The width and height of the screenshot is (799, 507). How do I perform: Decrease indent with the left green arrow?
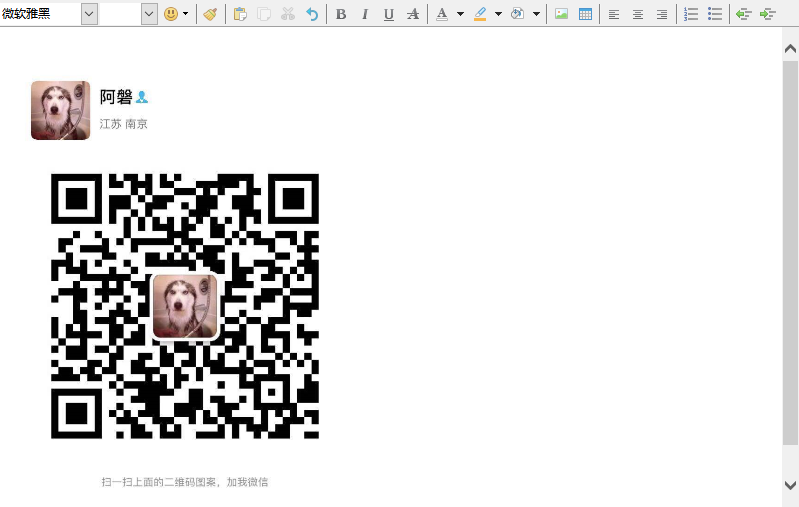click(x=743, y=14)
